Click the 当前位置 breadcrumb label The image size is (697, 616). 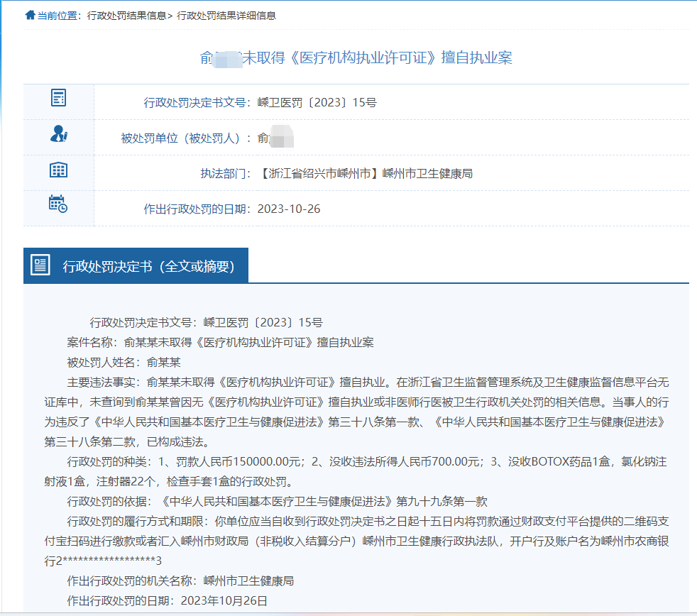tap(57, 16)
